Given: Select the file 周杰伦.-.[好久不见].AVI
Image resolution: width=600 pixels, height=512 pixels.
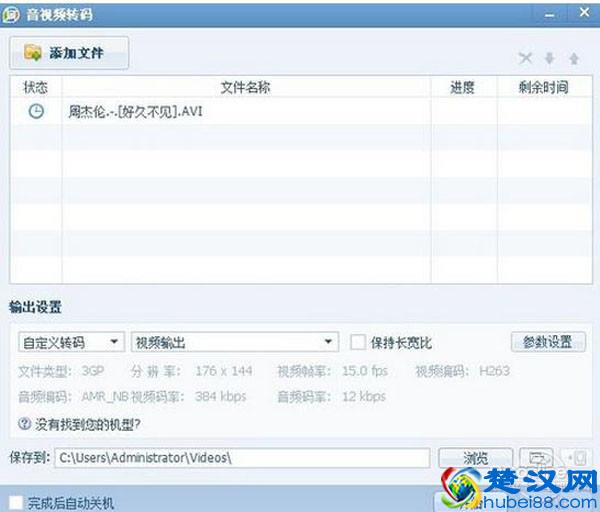Looking at the screenshot, I should pos(135,112).
